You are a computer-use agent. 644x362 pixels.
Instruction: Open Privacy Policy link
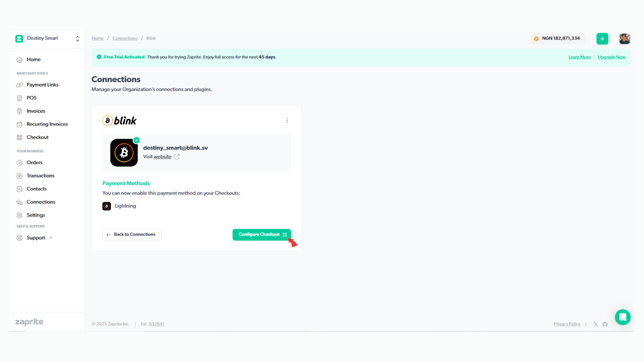click(x=567, y=324)
